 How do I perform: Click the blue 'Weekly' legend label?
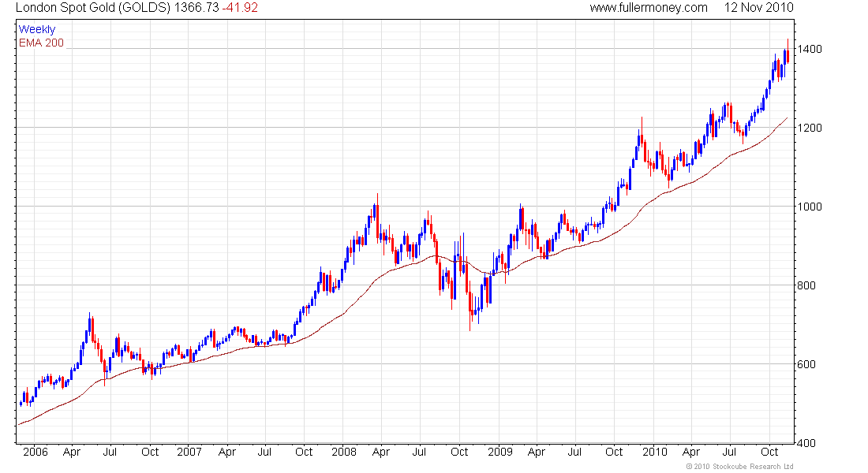click(x=37, y=29)
